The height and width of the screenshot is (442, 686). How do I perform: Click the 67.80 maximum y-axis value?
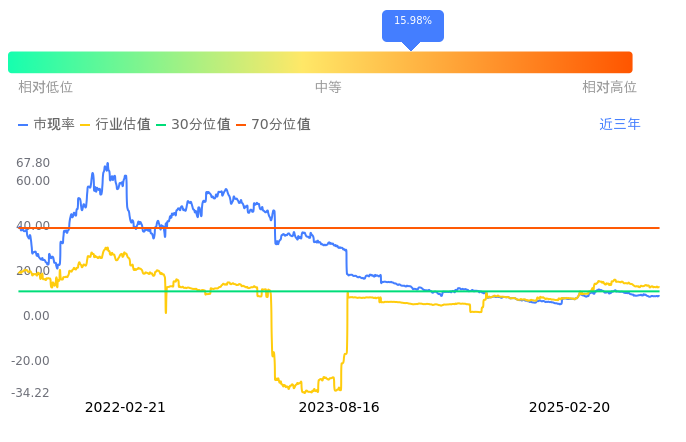[33, 162]
